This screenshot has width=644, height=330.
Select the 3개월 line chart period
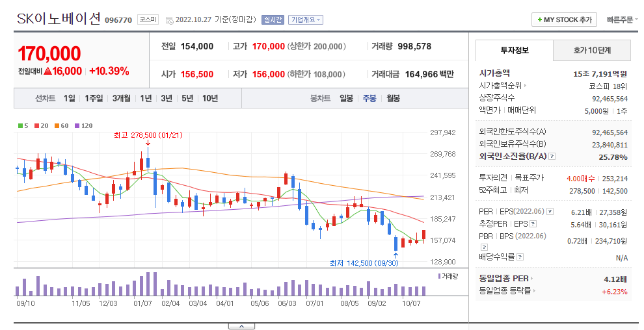(x=121, y=98)
